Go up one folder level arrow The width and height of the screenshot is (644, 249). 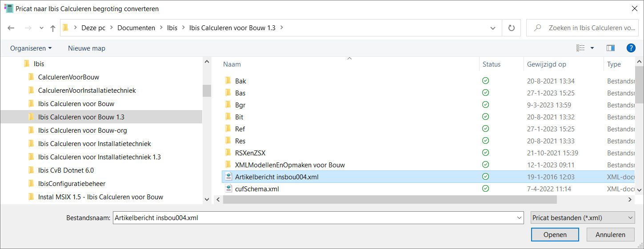tap(53, 28)
